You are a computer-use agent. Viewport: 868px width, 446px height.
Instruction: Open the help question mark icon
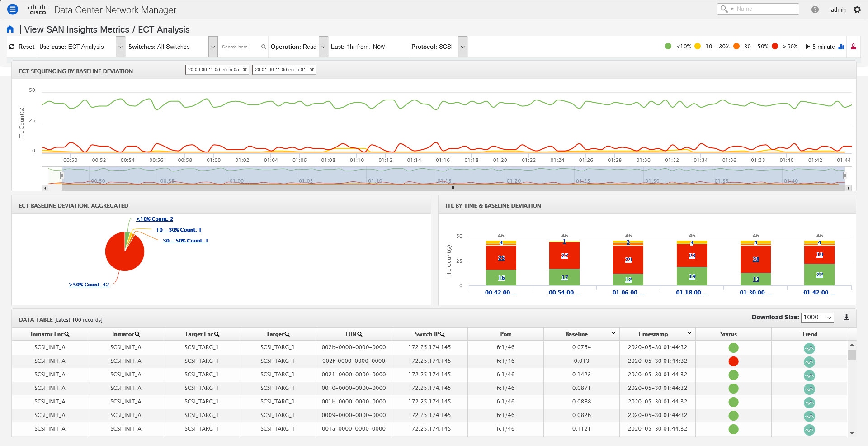click(x=815, y=9)
